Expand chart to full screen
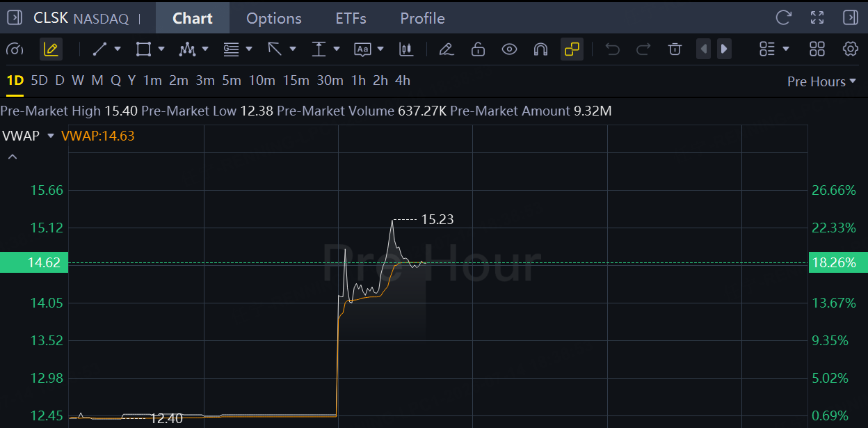Image resolution: width=868 pixels, height=428 pixels. pos(817,17)
